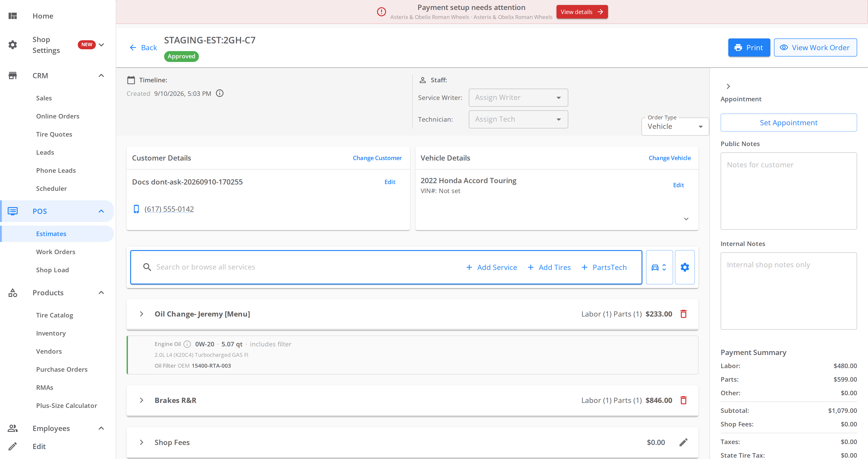
Task: Click the POS register icon
Action: point(13,211)
